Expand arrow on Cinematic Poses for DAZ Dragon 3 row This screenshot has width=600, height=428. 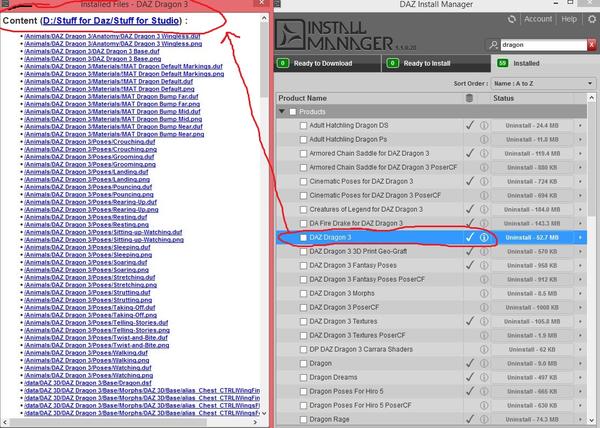tap(580, 181)
